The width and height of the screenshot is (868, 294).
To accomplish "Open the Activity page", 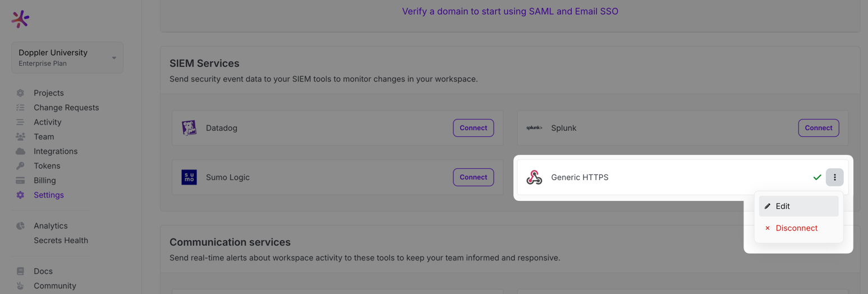I will tap(48, 122).
